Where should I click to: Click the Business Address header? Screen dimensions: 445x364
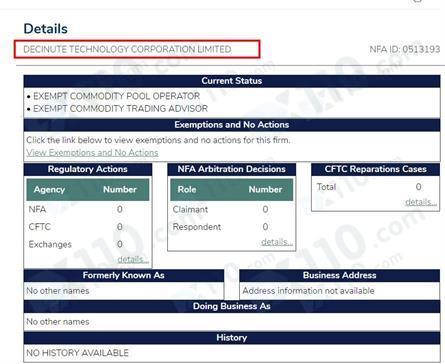340,275
